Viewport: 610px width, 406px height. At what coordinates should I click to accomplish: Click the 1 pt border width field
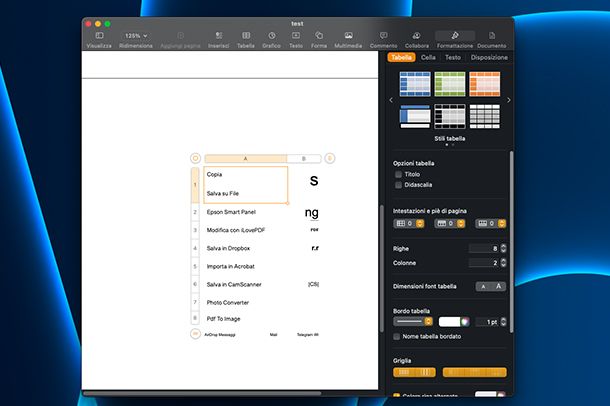coord(488,322)
